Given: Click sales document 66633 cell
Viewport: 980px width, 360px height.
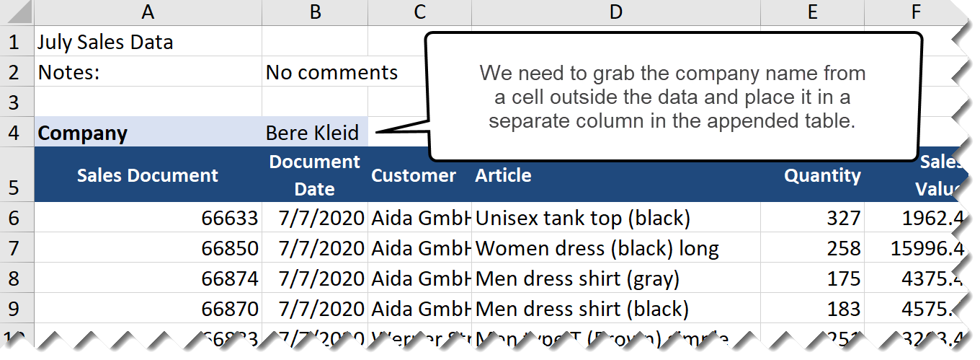Looking at the screenshot, I should [148, 217].
